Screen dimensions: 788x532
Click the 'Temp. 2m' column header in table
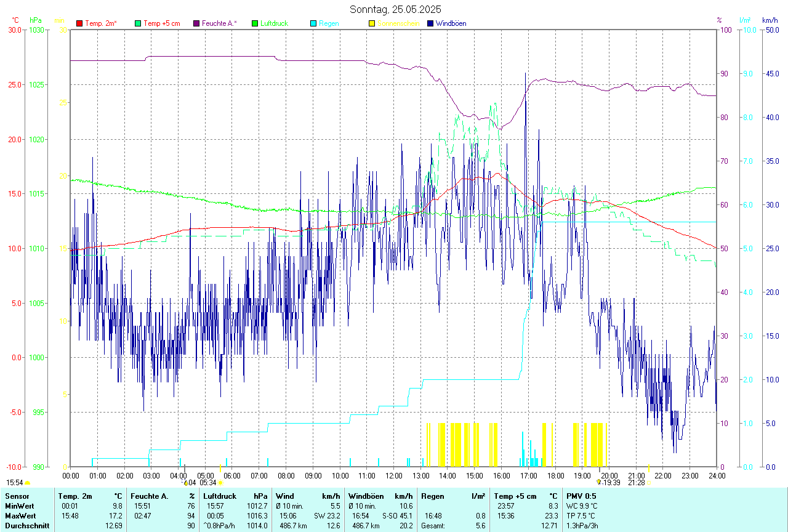pyautogui.click(x=75, y=496)
